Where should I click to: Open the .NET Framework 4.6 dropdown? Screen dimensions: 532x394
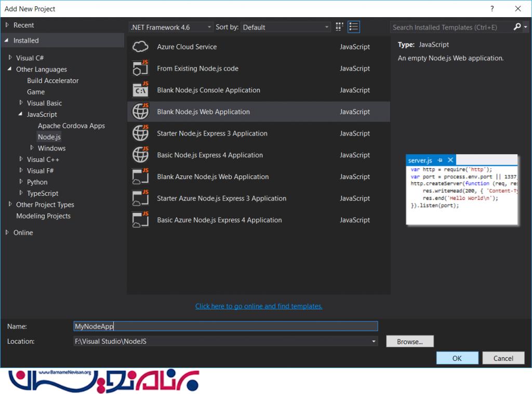pyautogui.click(x=171, y=27)
